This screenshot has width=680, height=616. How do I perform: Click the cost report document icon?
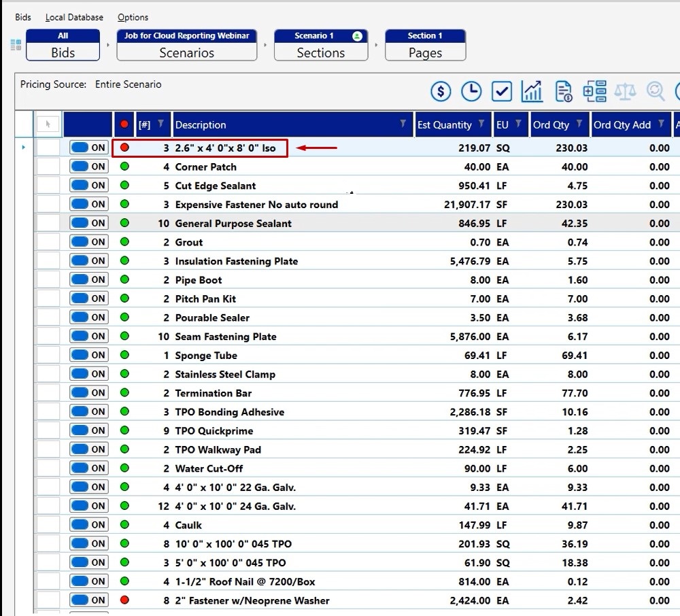(562, 90)
